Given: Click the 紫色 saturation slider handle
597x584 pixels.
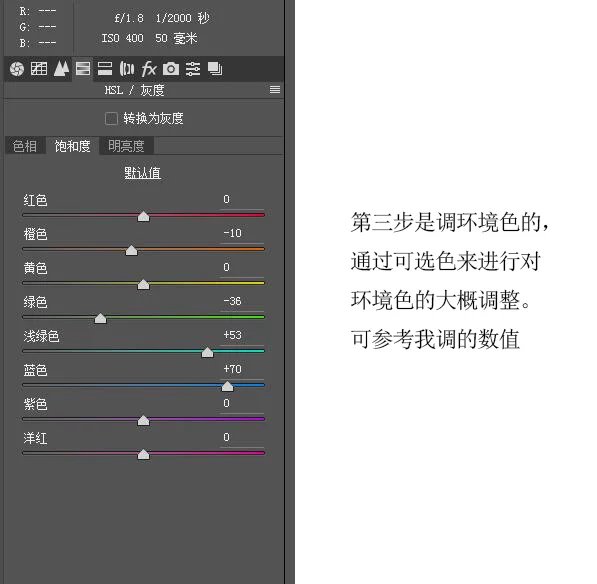Looking at the screenshot, I should pyautogui.click(x=144, y=420).
